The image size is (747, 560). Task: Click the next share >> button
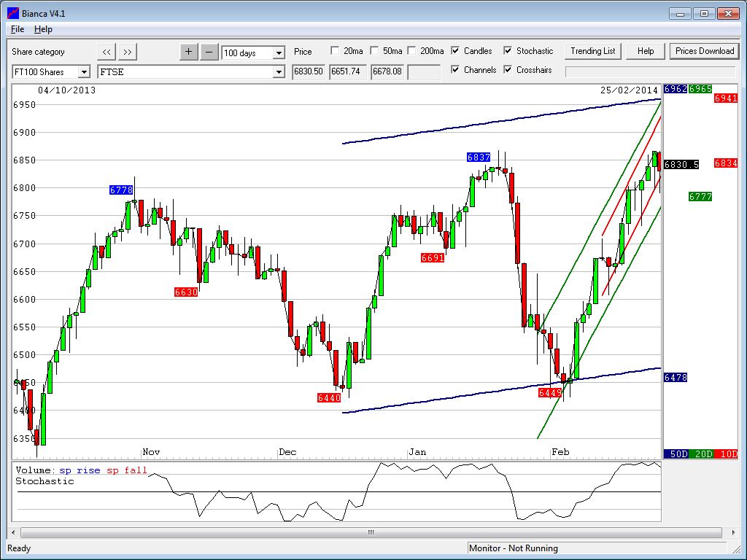click(128, 52)
